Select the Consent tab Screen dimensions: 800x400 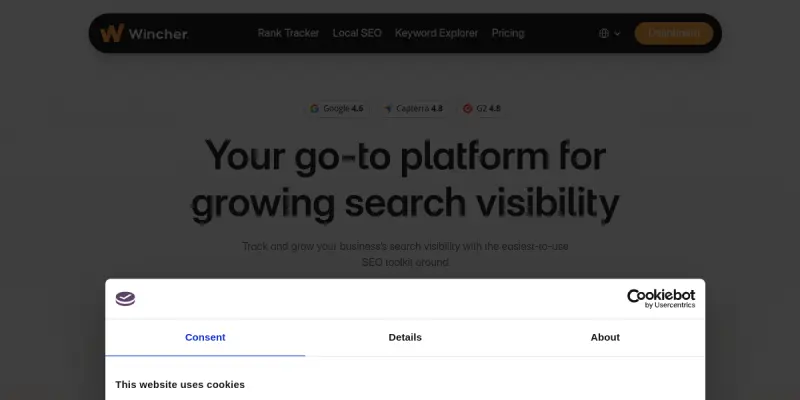coord(205,338)
